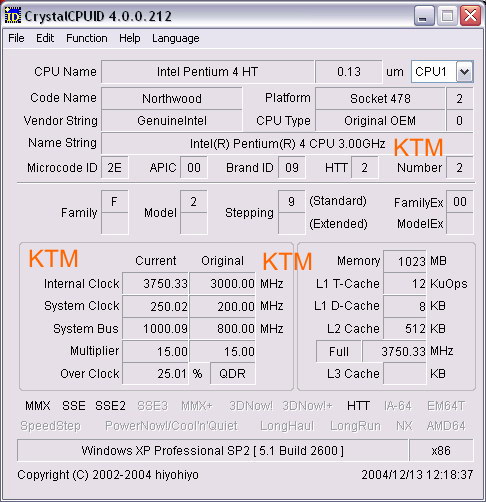Click the CPU Name field Intel Pentium 4 HT

click(207, 71)
